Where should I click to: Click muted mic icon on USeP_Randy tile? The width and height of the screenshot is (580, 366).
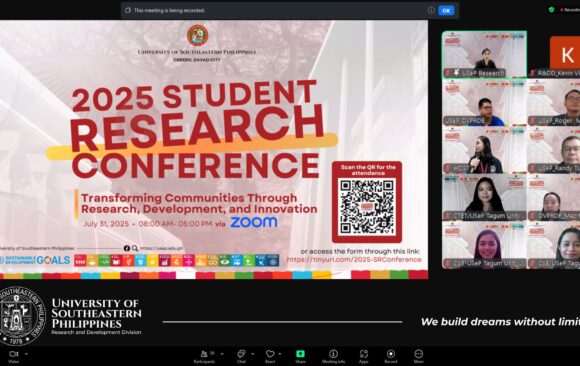533,168
